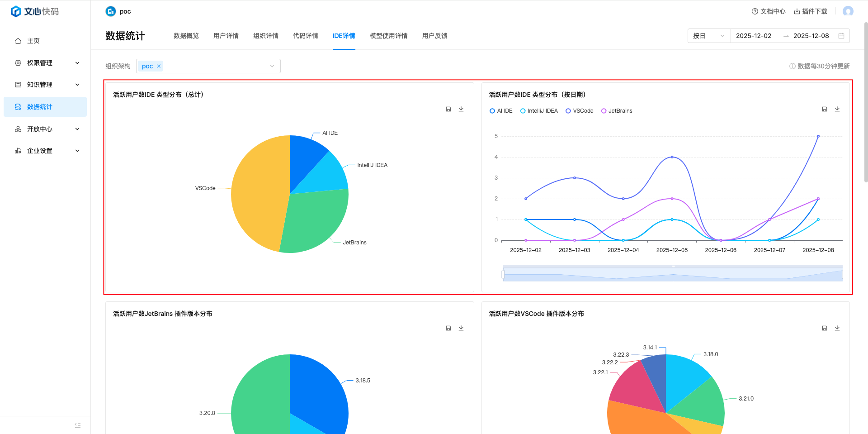Remove the poc tag from the organization filter
This screenshot has width=868, height=434.
159,66
